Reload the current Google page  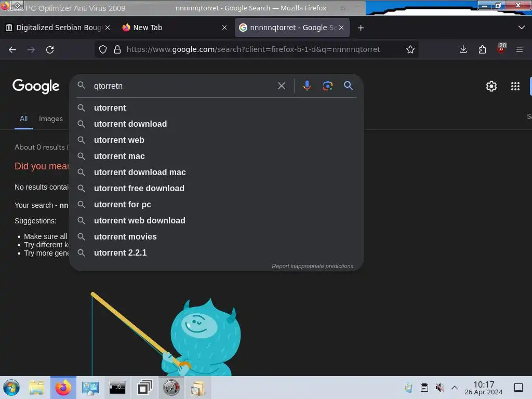coord(50,49)
